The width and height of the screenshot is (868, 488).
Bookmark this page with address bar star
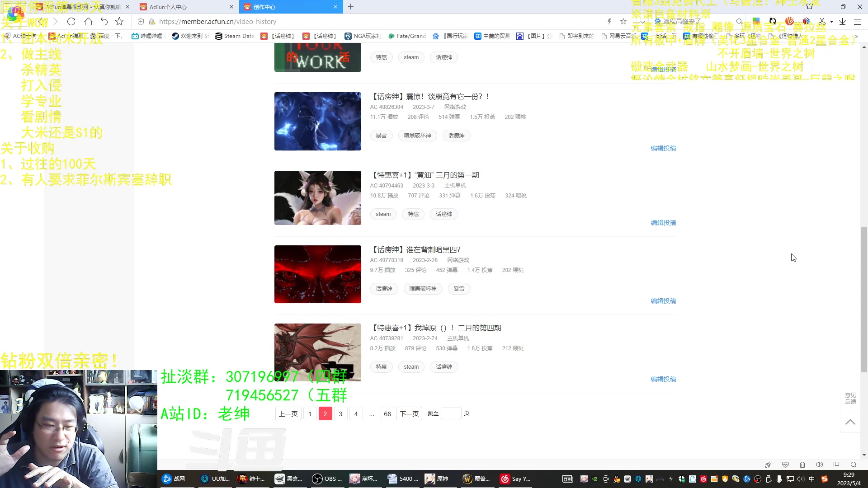[x=623, y=21]
